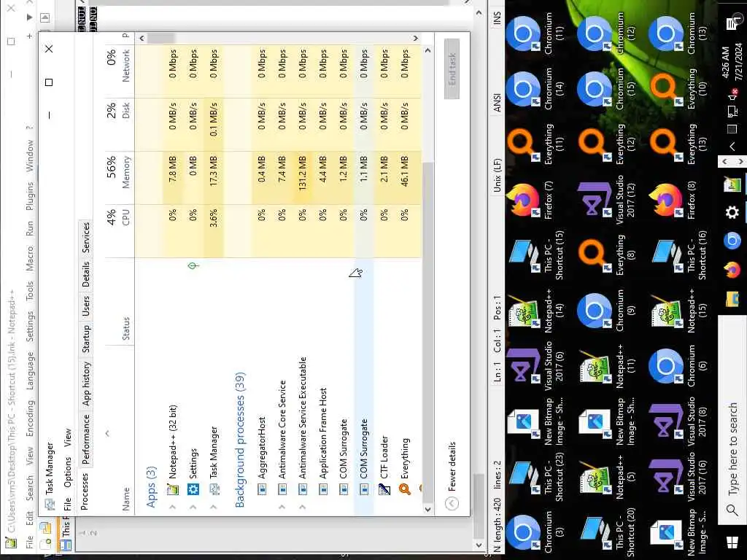
Task: Switch to the App history tab
Action: point(86,384)
